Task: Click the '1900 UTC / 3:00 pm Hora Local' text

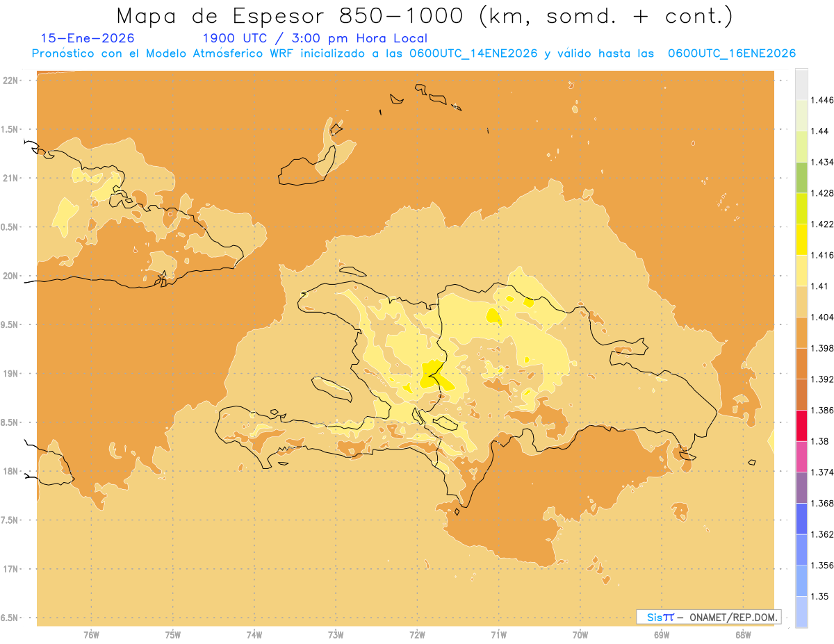Action: pos(315,38)
